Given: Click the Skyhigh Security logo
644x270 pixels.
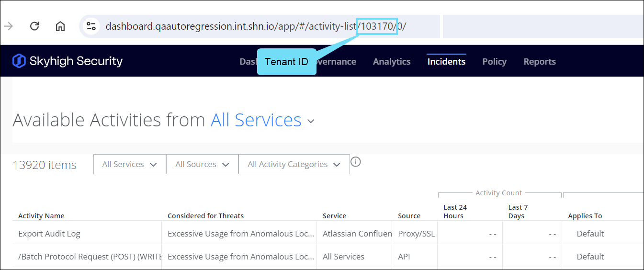Looking at the screenshot, I should pos(68,61).
